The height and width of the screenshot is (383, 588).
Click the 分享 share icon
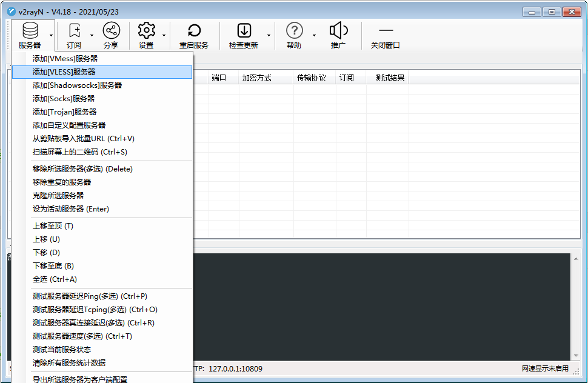pyautogui.click(x=112, y=30)
